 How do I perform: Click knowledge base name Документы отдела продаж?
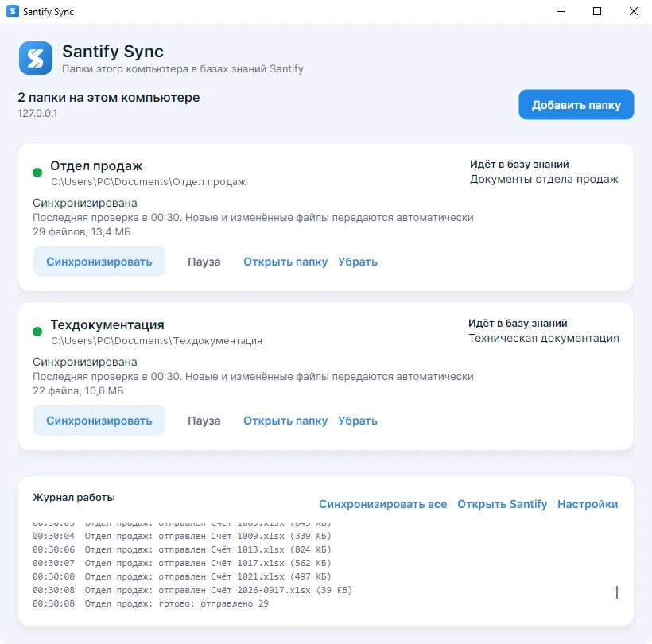[x=544, y=179]
